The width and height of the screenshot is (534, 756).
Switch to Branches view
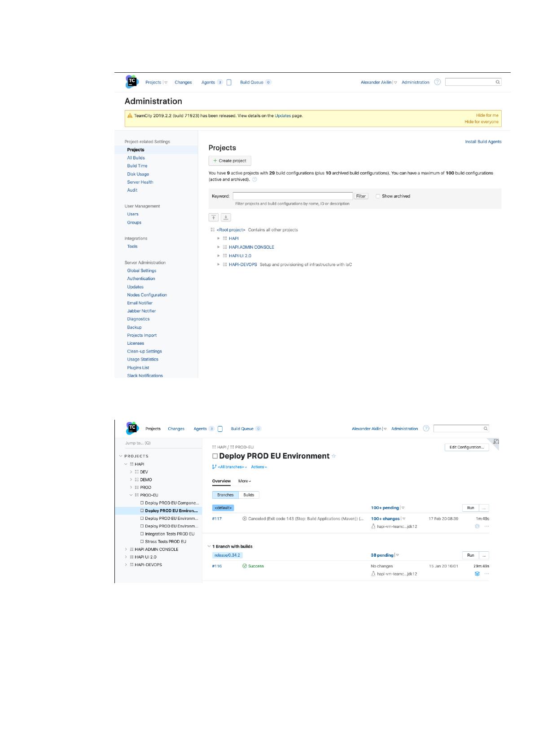225,495
